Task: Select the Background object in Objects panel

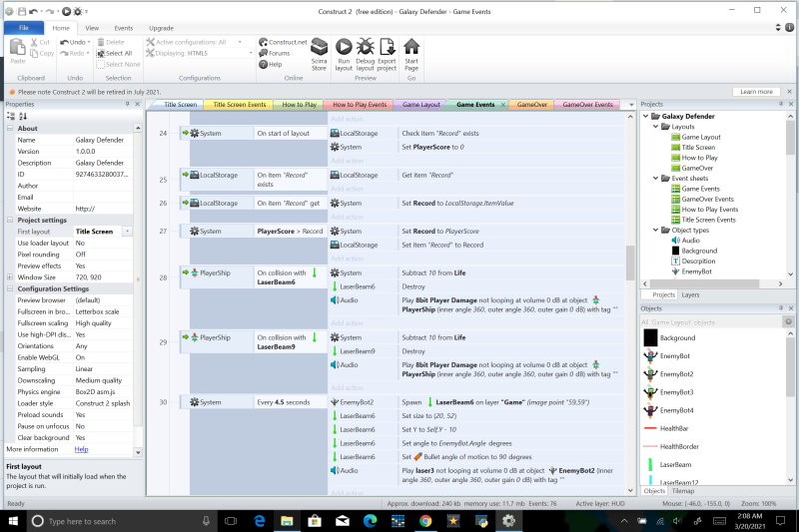Action: click(x=677, y=338)
